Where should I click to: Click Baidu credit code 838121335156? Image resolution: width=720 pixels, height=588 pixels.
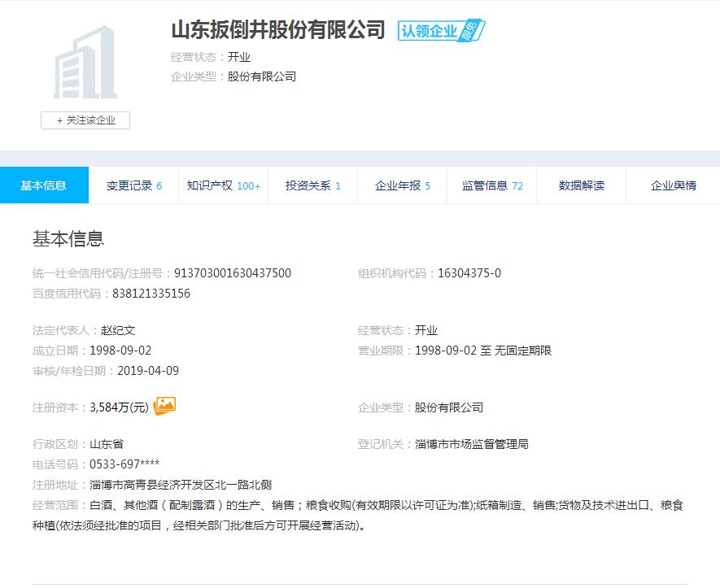pos(151,294)
